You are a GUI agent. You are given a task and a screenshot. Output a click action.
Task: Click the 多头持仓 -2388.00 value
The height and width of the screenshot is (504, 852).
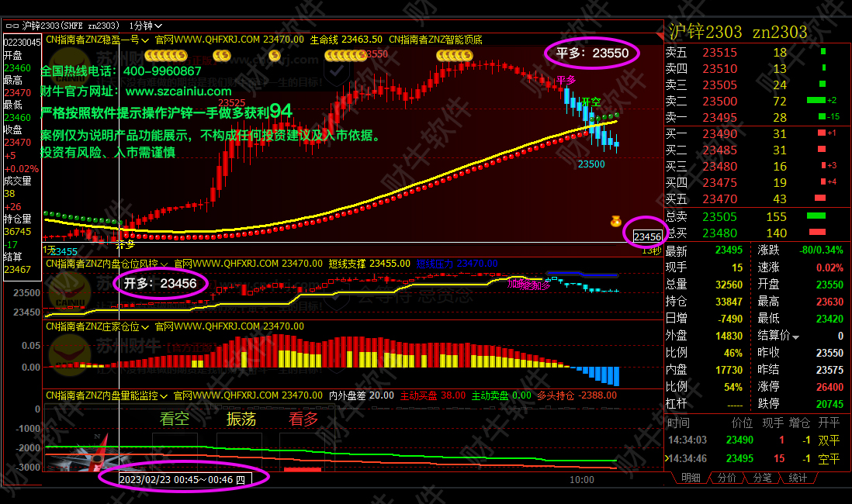[577, 395]
